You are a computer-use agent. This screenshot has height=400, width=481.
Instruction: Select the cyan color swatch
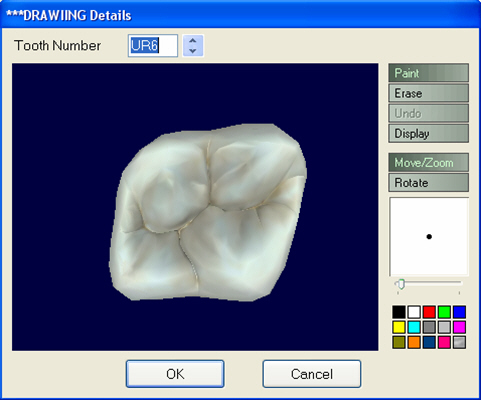click(x=414, y=327)
